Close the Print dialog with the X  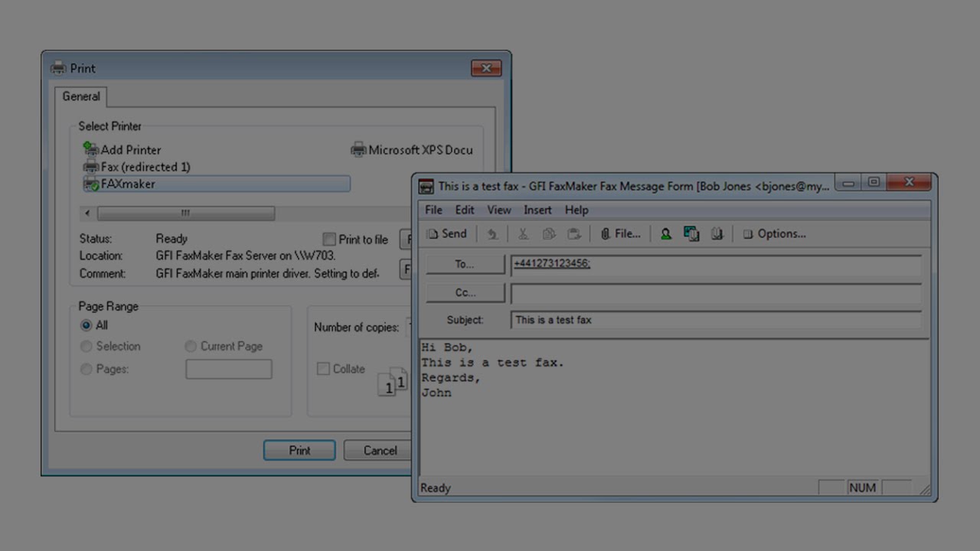486,68
